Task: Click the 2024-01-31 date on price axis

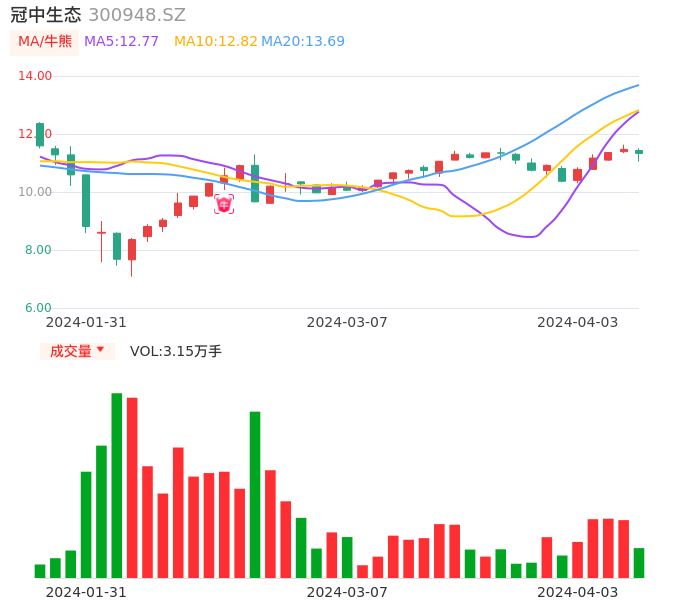Action: tap(86, 322)
